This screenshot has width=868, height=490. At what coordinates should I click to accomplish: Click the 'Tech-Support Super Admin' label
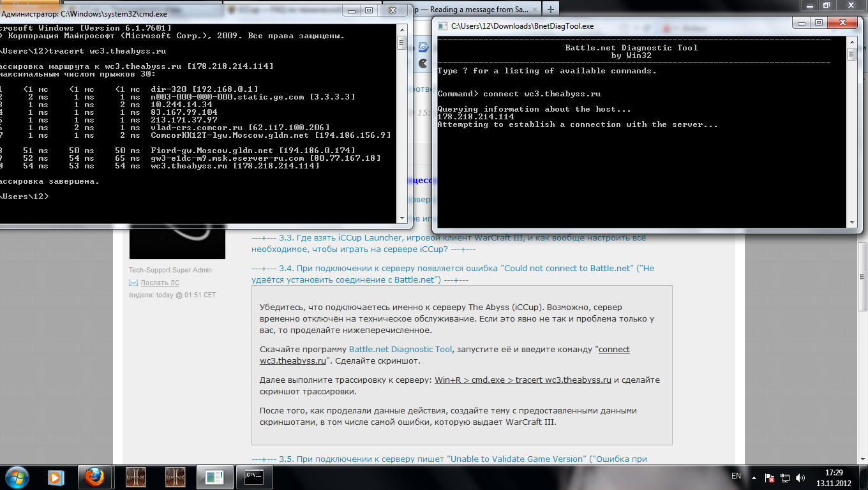pos(170,270)
